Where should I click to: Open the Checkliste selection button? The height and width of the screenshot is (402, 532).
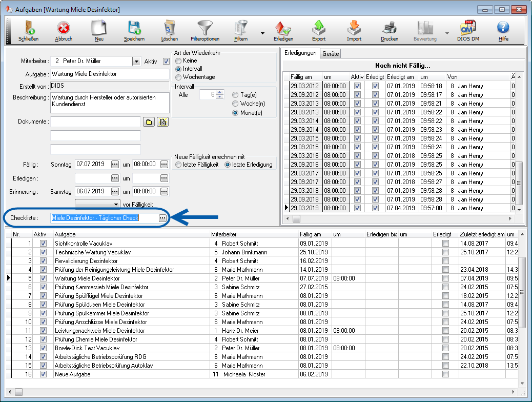pyautogui.click(x=163, y=218)
